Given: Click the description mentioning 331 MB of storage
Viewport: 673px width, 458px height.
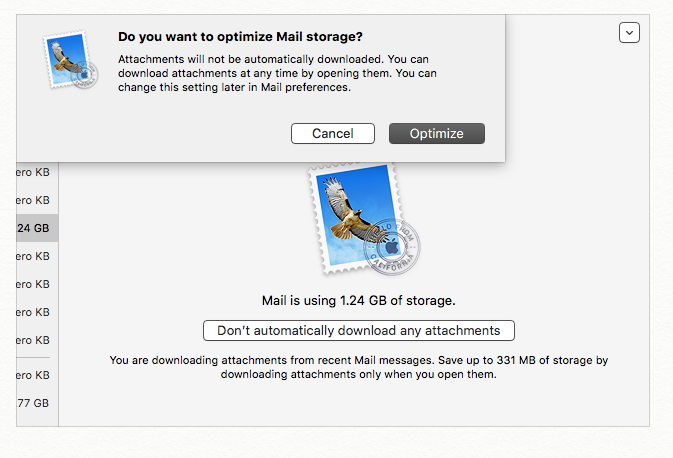Looking at the screenshot, I should coord(358,367).
